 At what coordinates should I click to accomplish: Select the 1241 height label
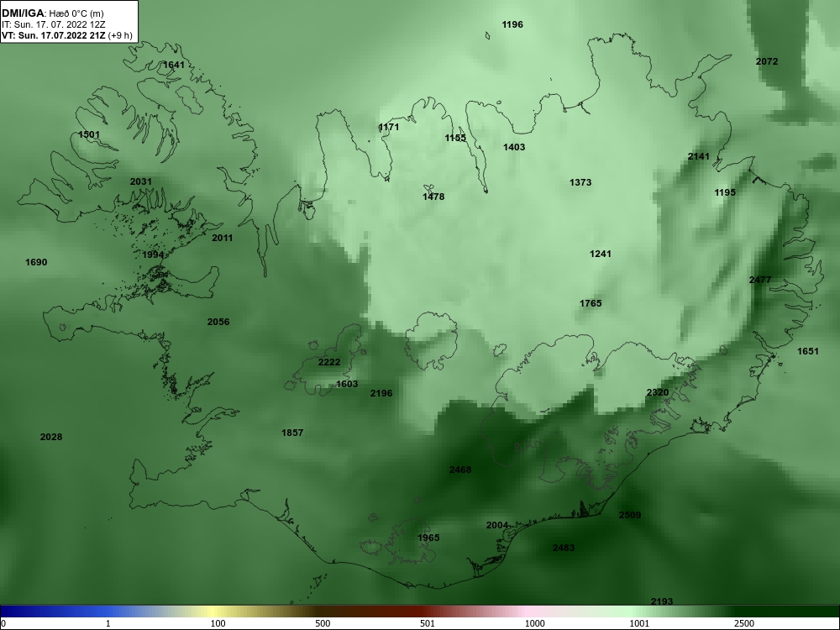pyautogui.click(x=601, y=254)
